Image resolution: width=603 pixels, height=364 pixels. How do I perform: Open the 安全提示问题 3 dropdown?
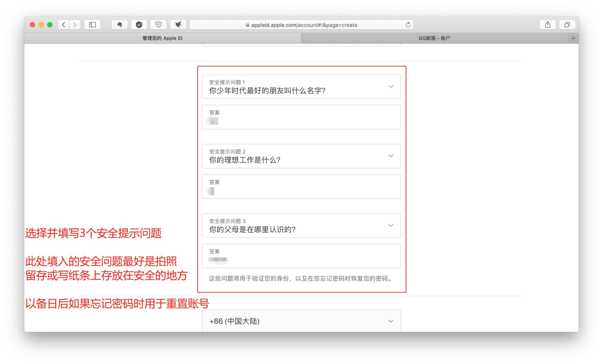pos(301,225)
